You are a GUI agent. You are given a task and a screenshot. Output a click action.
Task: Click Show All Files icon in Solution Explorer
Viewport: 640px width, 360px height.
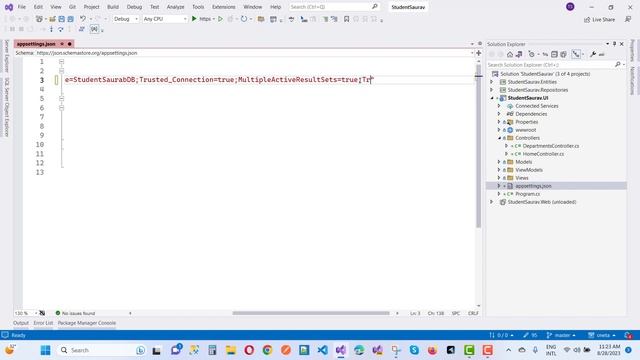(x=563, y=54)
